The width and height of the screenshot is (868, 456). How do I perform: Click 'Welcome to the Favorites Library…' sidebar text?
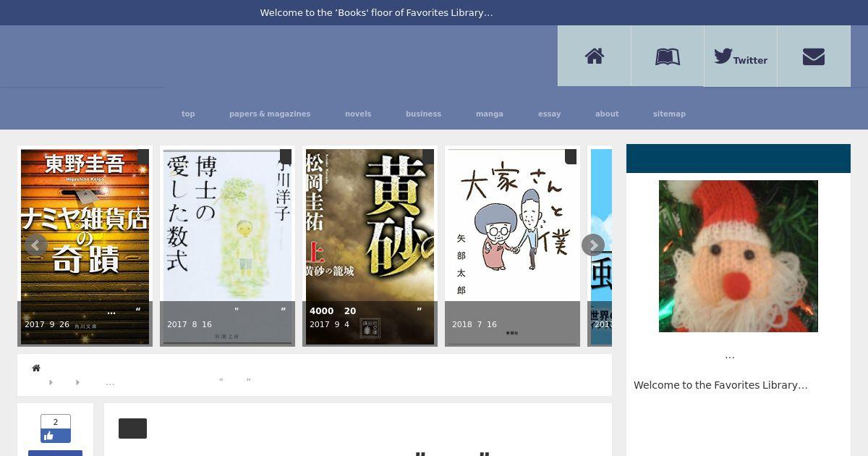coord(720,385)
